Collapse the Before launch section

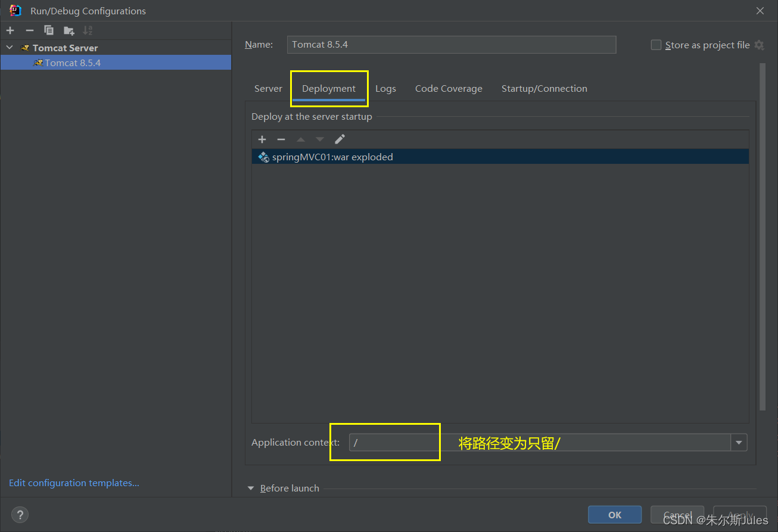251,489
